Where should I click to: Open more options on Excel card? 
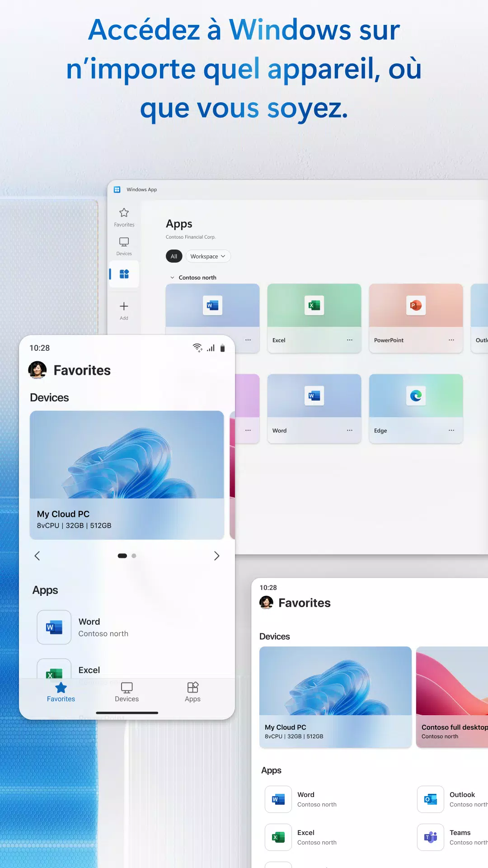tap(350, 340)
